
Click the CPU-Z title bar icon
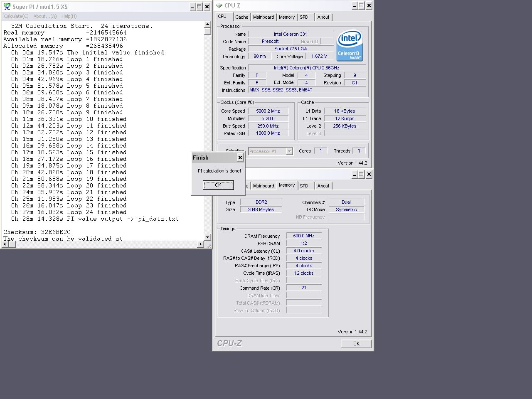[x=219, y=5]
